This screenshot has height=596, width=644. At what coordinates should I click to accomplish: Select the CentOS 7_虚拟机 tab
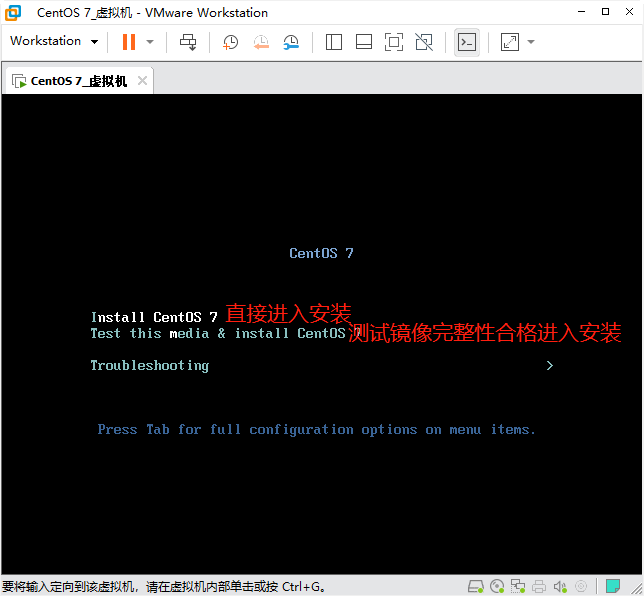point(78,81)
